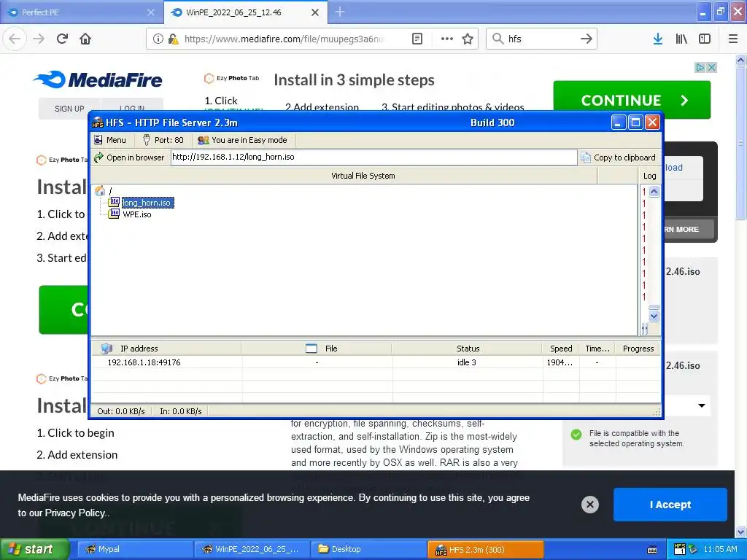
Task: Select WPE.iso in the virtual file system
Action: [x=136, y=214]
